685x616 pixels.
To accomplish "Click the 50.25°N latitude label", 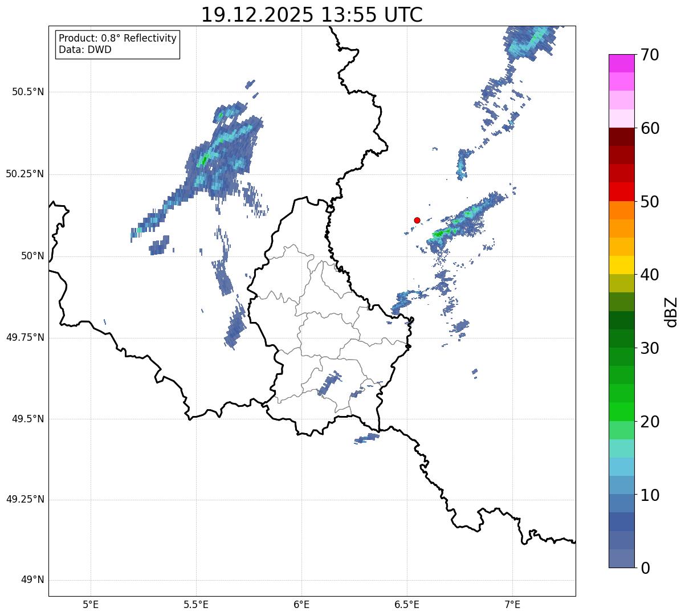I will point(25,174).
